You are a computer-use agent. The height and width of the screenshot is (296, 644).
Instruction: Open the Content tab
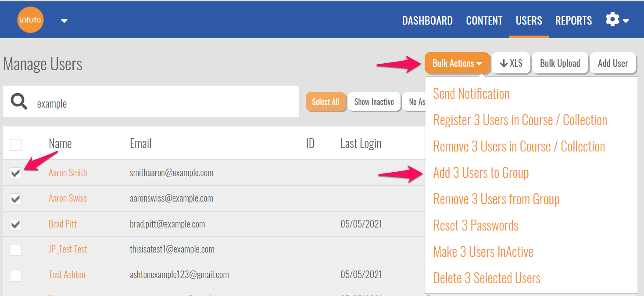point(484,21)
